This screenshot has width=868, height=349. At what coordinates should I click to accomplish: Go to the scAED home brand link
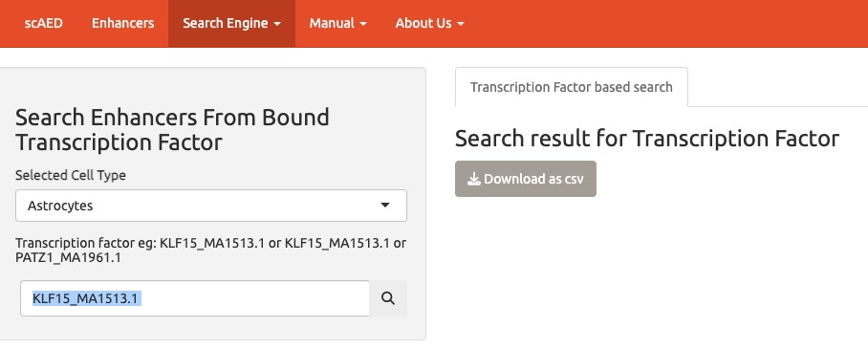click(44, 23)
